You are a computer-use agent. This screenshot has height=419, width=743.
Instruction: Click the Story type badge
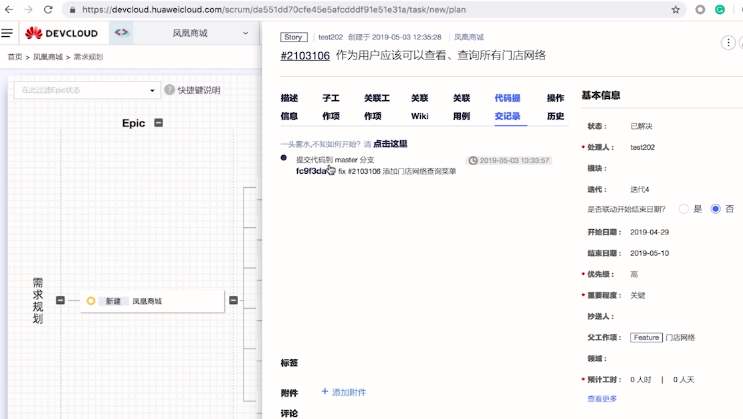[x=294, y=37]
